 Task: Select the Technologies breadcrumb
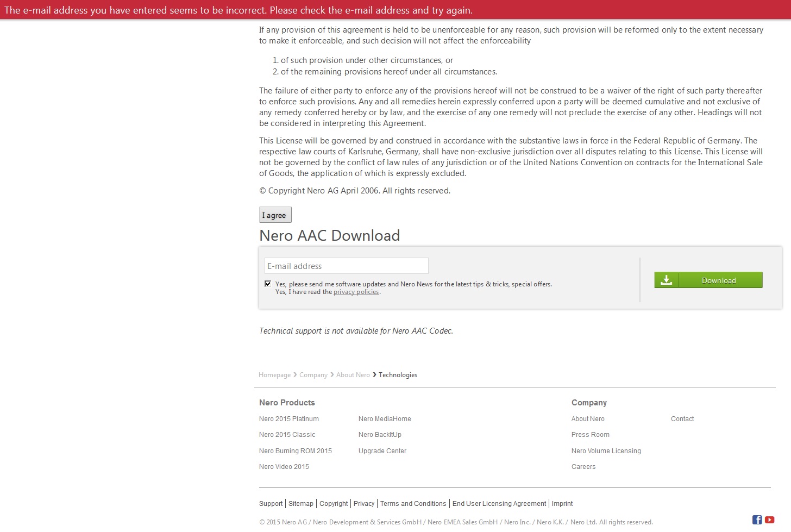coord(398,375)
